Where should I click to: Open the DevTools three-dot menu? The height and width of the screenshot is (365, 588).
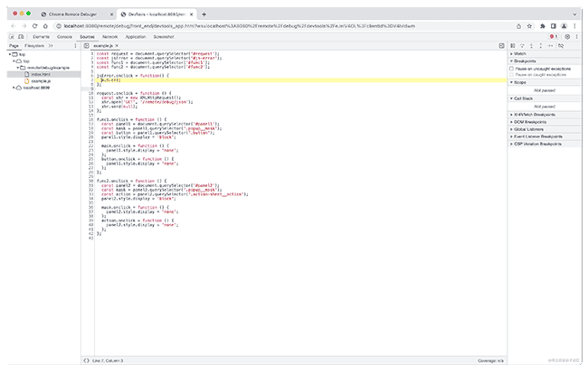pyautogui.click(x=577, y=37)
